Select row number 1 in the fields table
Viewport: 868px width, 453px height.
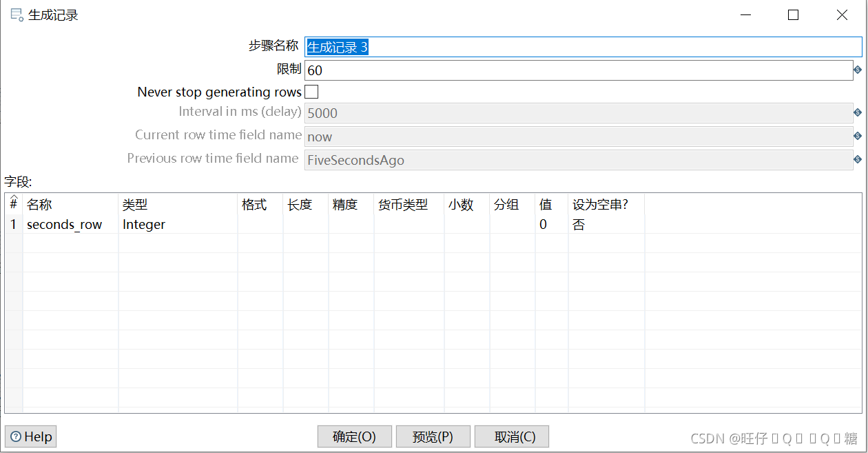(x=14, y=224)
